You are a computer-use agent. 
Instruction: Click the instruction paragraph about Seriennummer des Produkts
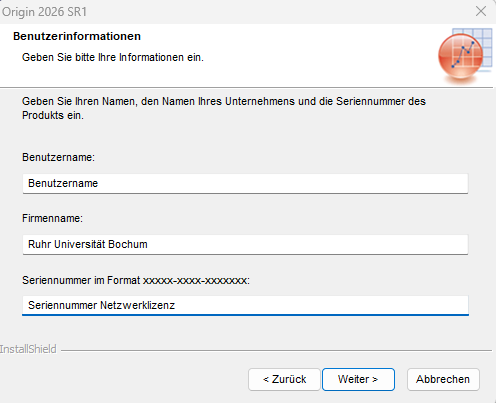[x=224, y=108]
